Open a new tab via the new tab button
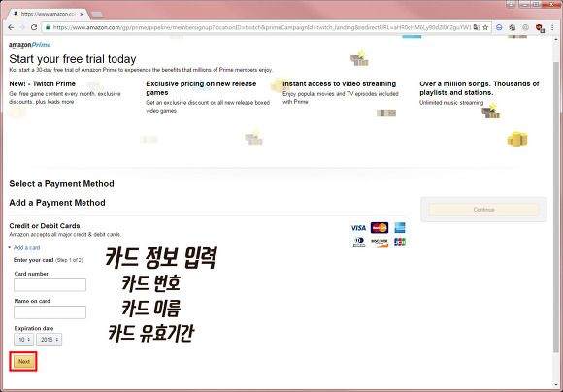The image size is (563, 392). (97, 15)
